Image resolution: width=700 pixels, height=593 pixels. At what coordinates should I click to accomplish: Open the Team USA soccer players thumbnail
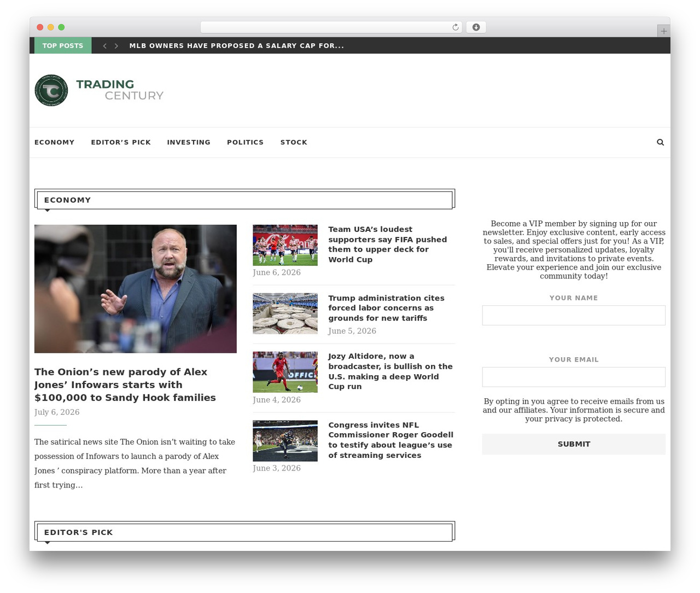(x=285, y=245)
